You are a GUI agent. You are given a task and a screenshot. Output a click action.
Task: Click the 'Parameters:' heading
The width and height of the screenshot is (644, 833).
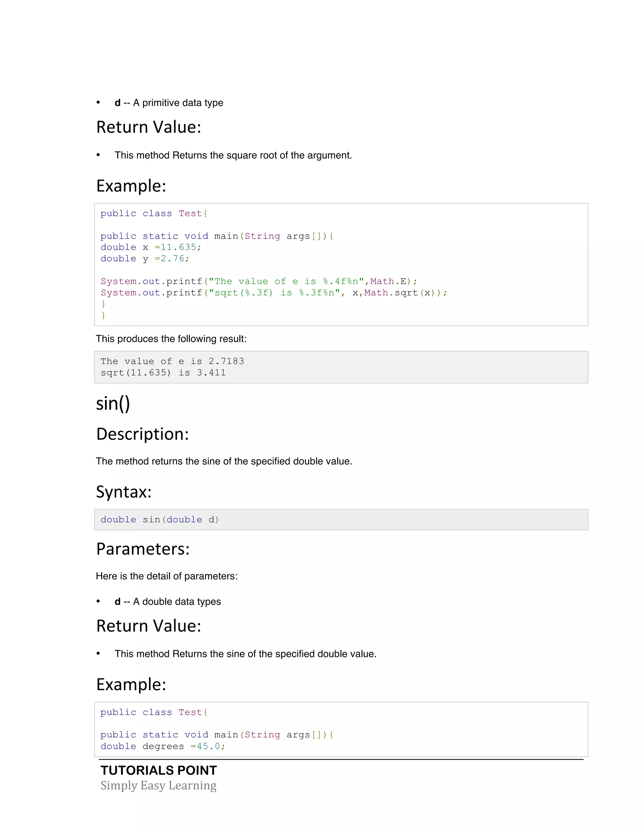click(143, 549)
